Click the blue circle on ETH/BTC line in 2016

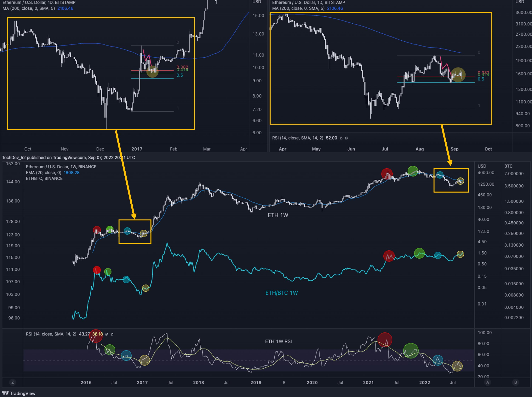click(126, 279)
